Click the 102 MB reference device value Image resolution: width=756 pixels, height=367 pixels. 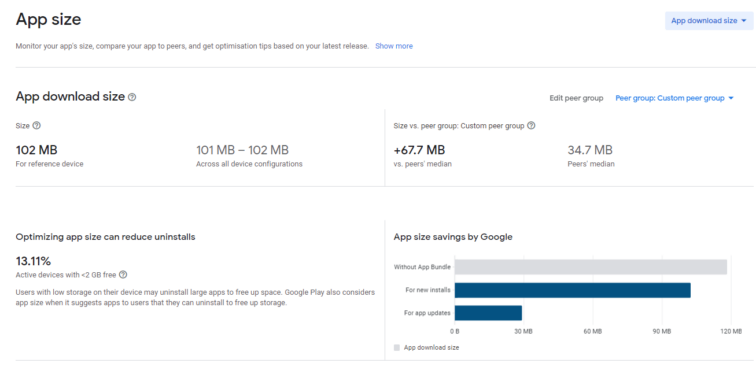tap(37, 150)
